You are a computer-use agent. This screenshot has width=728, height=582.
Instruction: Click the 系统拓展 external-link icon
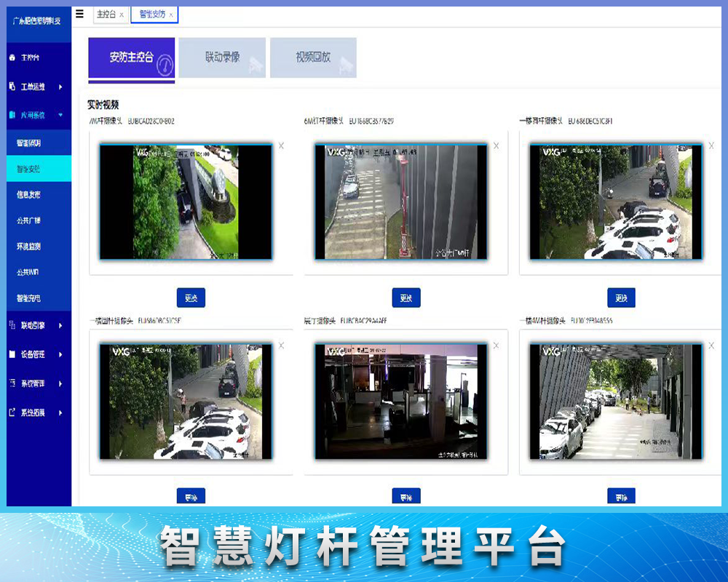point(12,412)
